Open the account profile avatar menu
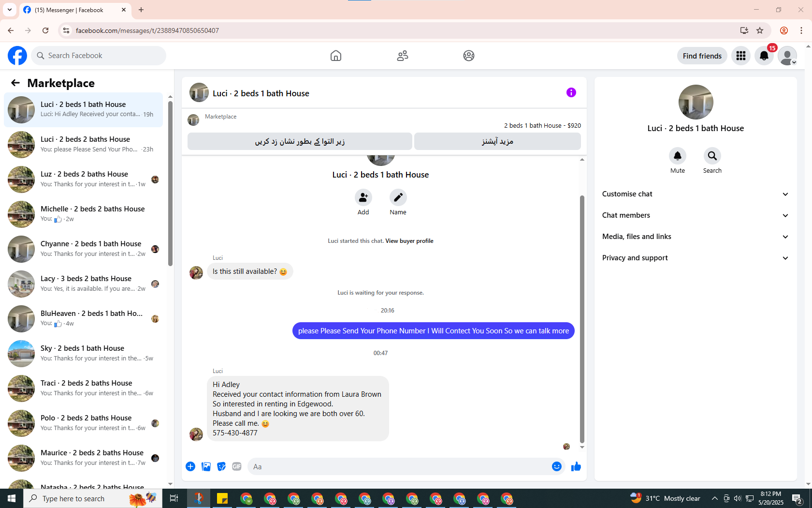812x508 pixels. pyautogui.click(x=787, y=56)
